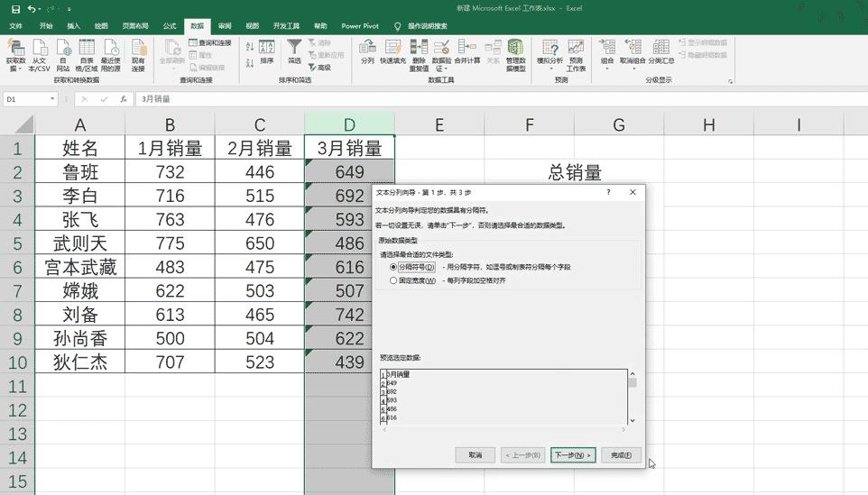This screenshot has width=868, height=495.
Task: Click the Save icon in quick access toolbar
Action: pyautogui.click(x=15, y=9)
